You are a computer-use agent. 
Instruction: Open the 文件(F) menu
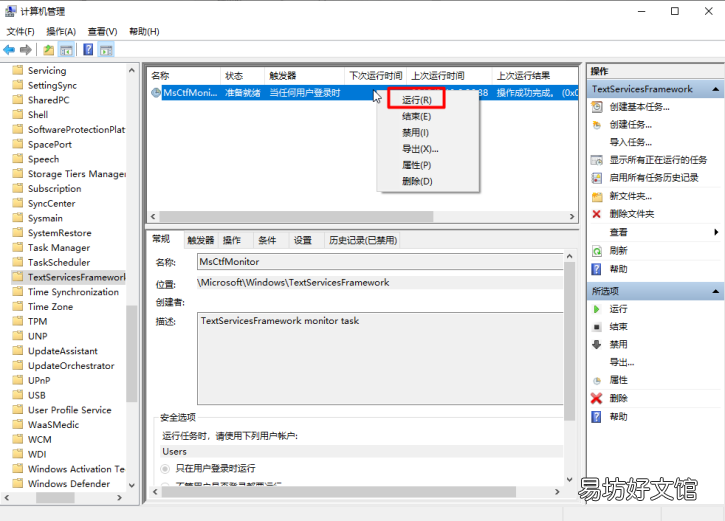[x=20, y=31]
